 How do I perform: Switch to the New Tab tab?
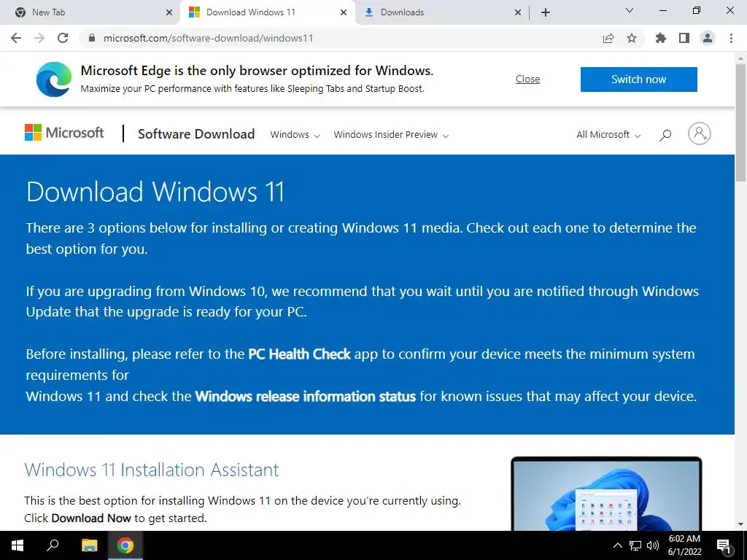(x=90, y=12)
